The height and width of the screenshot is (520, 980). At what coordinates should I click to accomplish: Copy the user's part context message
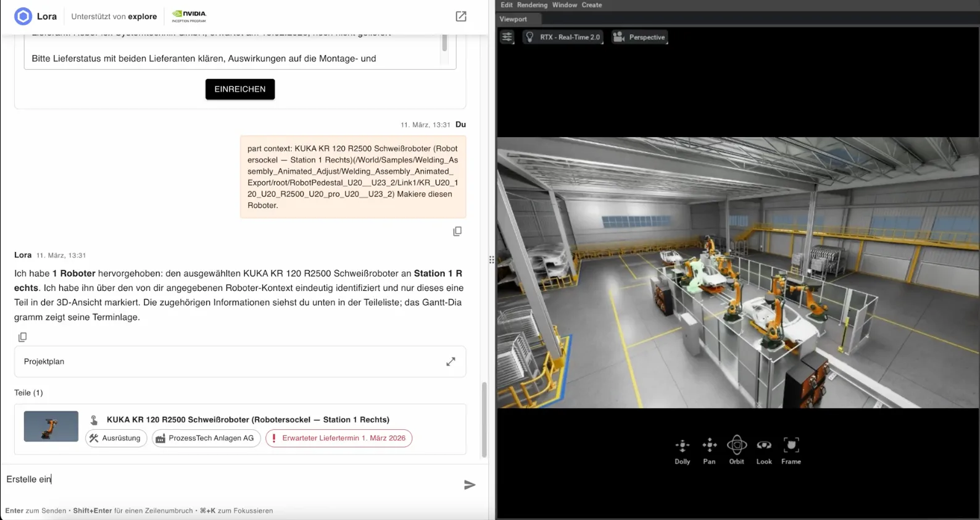coord(457,231)
